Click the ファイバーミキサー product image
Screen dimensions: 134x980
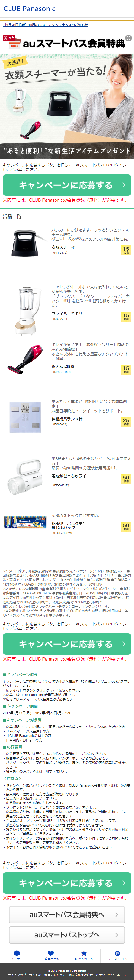pyautogui.click(x=26, y=310)
